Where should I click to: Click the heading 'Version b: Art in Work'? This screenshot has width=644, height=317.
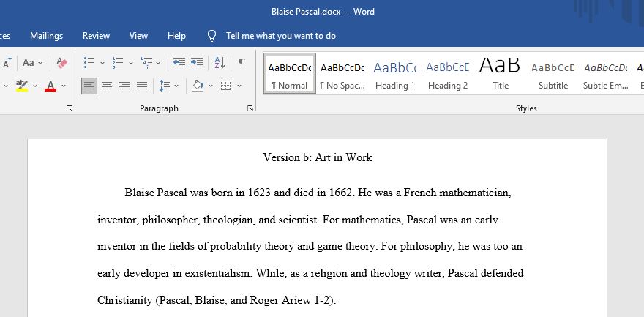tap(318, 157)
